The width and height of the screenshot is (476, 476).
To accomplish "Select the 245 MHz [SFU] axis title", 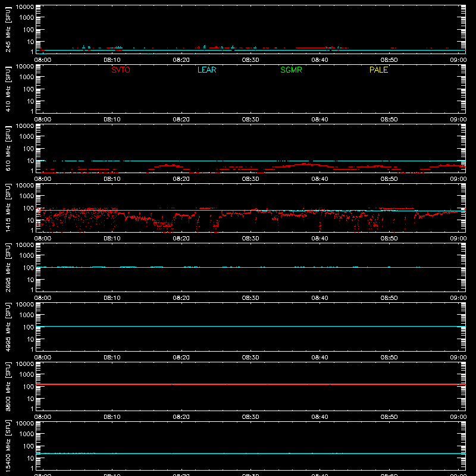I will (8, 29).
